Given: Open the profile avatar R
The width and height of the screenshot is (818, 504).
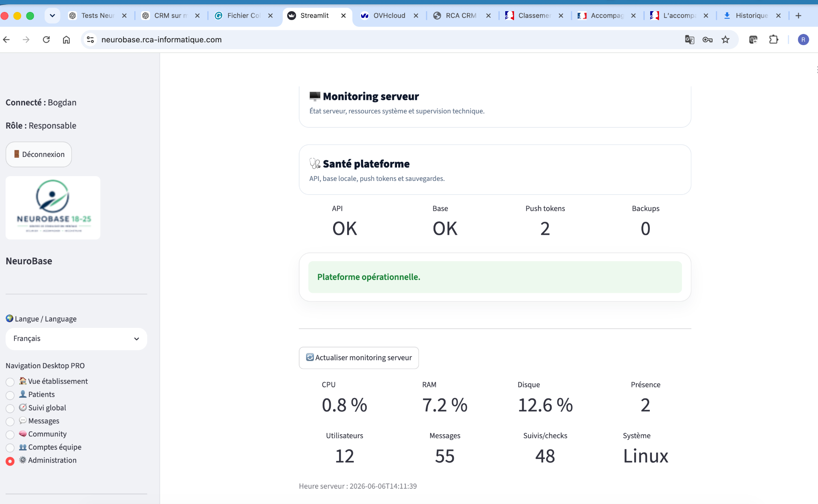Looking at the screenshot, I should [803, 40].
